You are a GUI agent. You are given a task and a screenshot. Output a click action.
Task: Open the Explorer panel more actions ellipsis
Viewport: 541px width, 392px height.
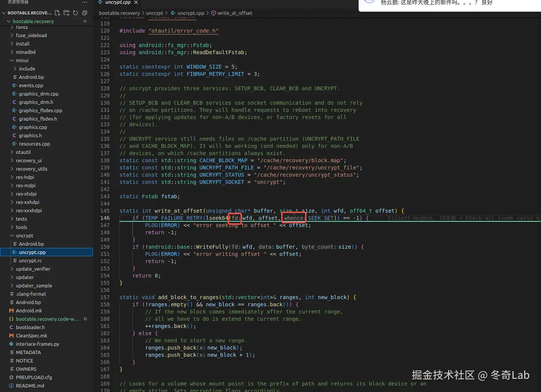84,3
